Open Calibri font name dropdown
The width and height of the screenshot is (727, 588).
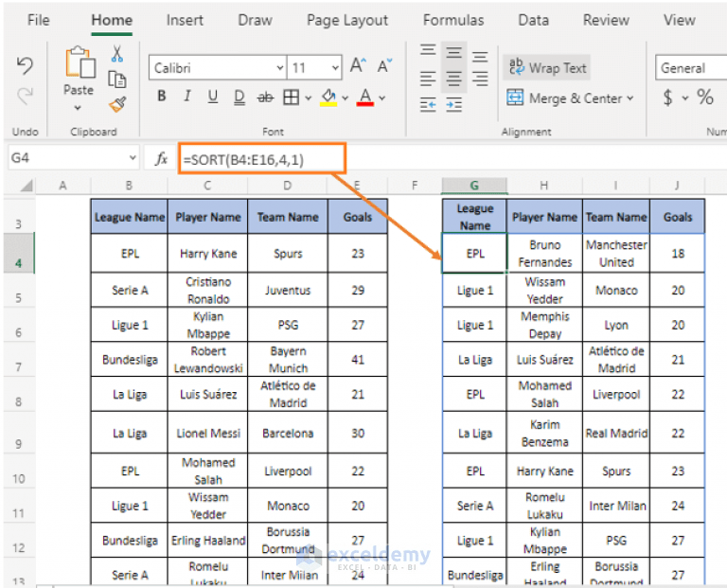pos(279,68)
